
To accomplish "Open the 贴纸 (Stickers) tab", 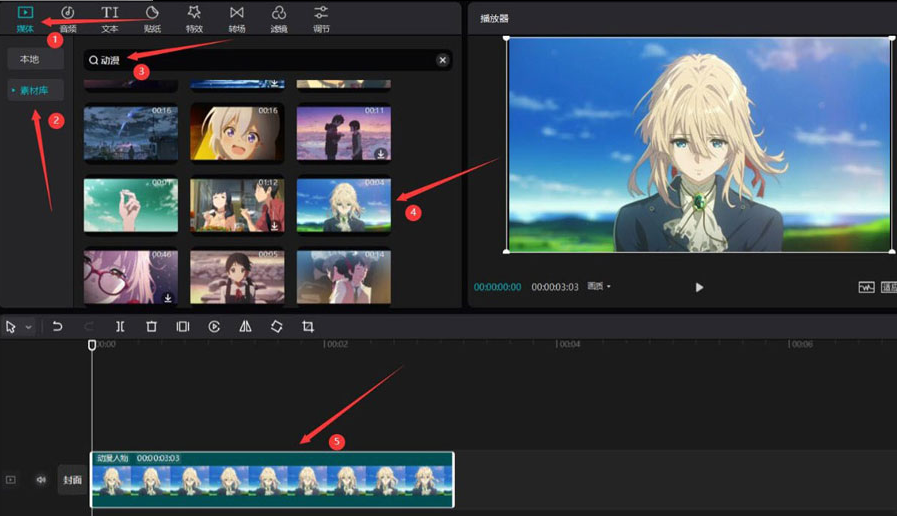I will coord(152,19).
